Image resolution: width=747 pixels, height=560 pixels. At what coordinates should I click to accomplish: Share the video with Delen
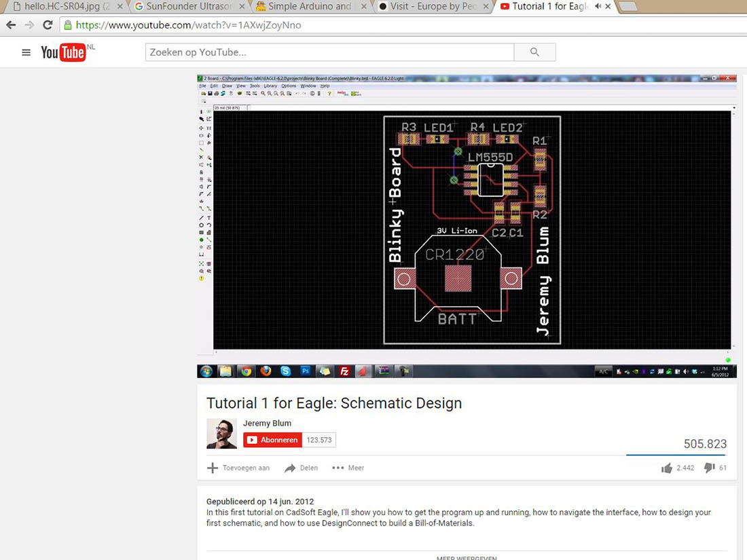click(301, 468)
